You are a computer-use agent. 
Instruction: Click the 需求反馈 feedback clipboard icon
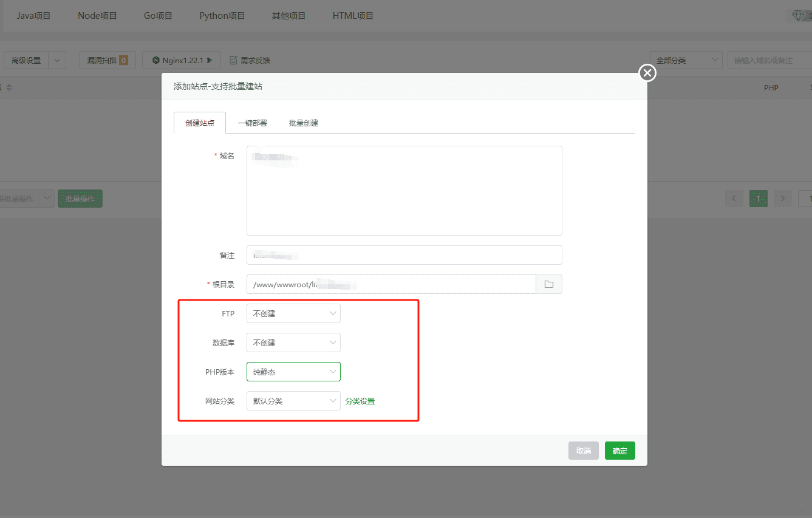[233, 60]
